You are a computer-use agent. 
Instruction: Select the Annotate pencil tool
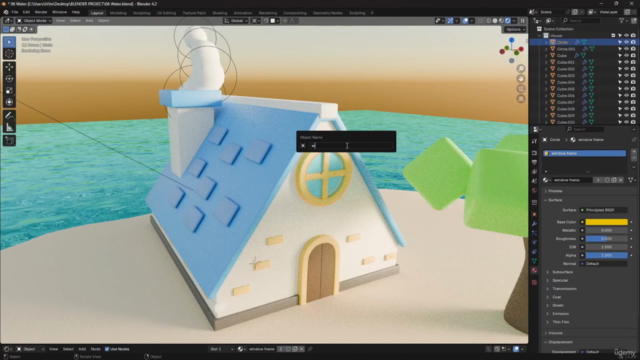click(x=9, y=116)
